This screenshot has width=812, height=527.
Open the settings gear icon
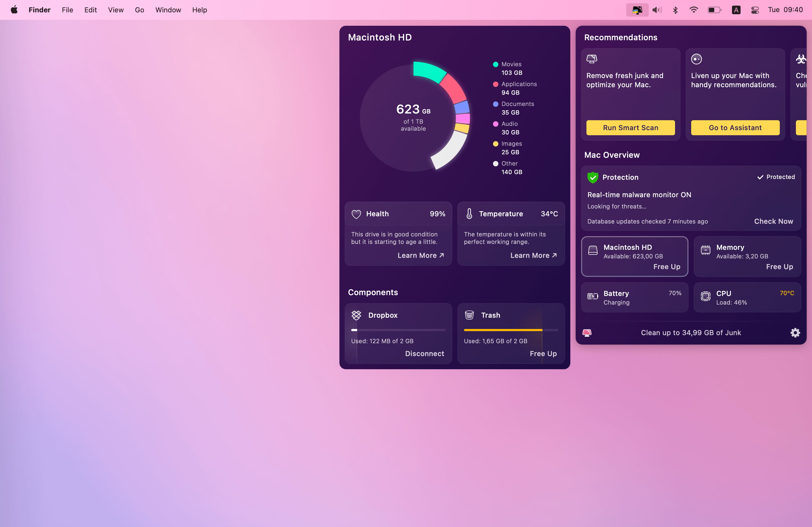pos(795,333)
